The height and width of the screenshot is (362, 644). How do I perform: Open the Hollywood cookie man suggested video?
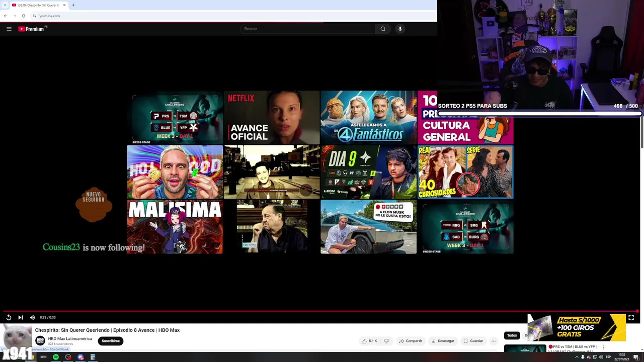point(175,172)
